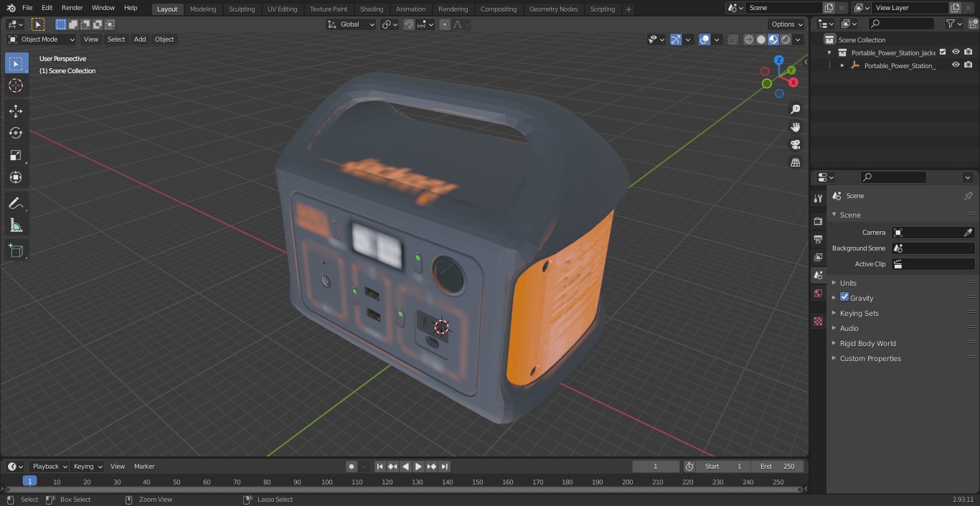Select material preview shading
Image resolution: width=980 pixels, height=506 pixels.
(773, 39)
